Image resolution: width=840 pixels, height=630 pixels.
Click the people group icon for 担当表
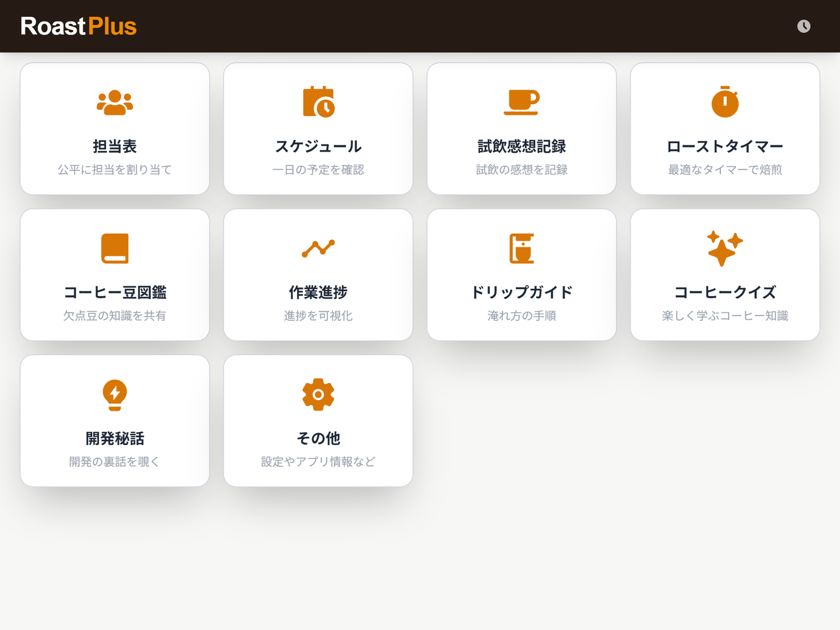(115, 103)
